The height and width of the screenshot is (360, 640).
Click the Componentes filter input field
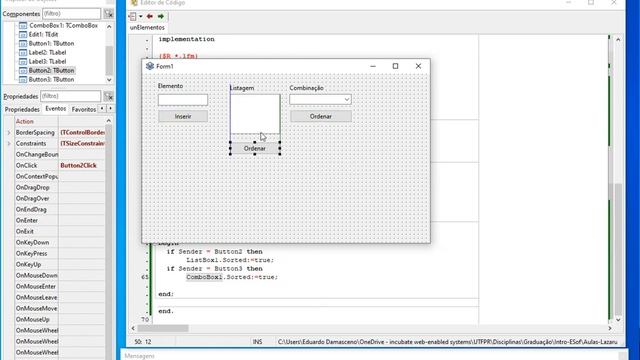[x=71, y=13]
